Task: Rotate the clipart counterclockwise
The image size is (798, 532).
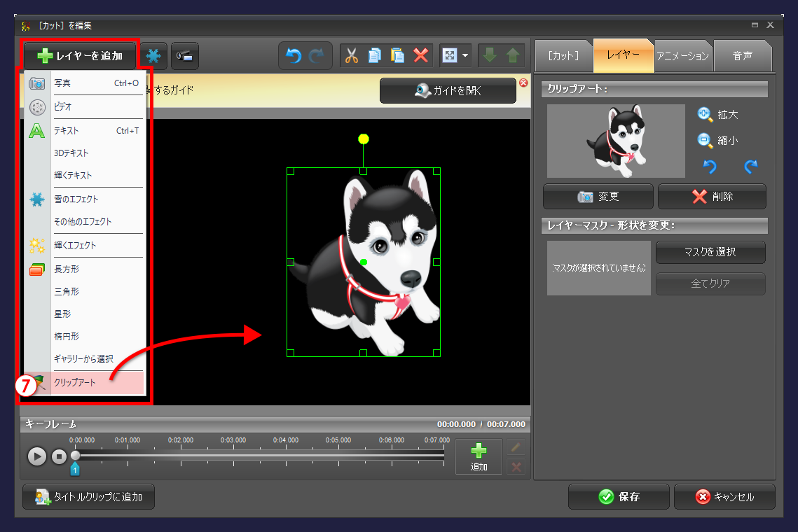Action: pos(709,167)
